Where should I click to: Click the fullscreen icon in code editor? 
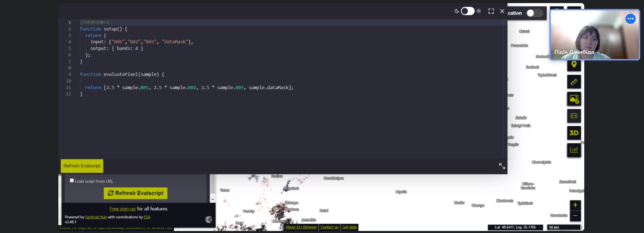pyautogui.click(x=491, y=11)
